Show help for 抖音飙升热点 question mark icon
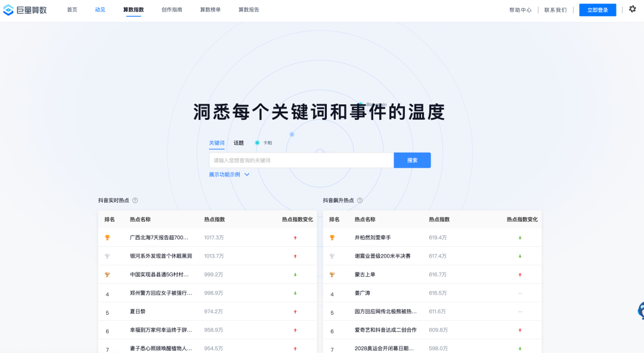This screenshot has width=644, height=353. coord(360,200)
